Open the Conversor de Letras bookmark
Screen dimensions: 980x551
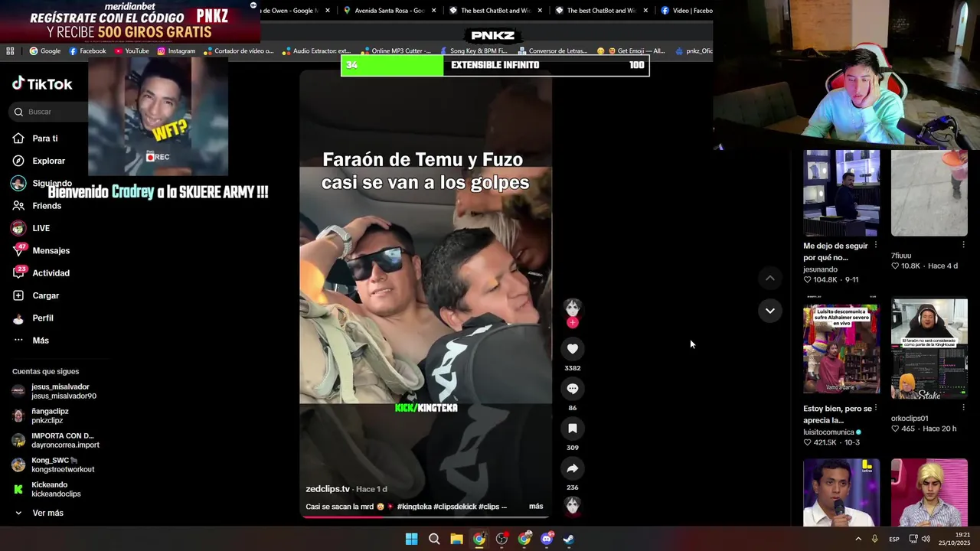tap(551, 51)
